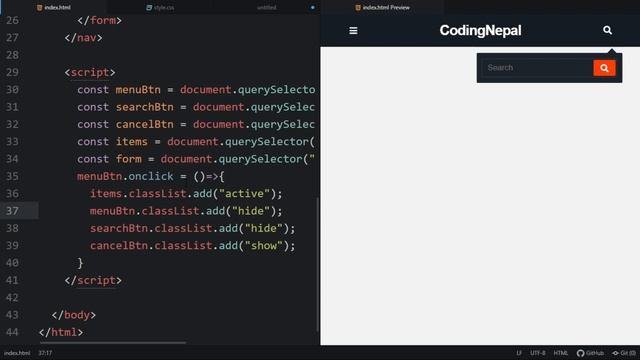
Task: Click the LF line ending selector
Action: (519, 353)
